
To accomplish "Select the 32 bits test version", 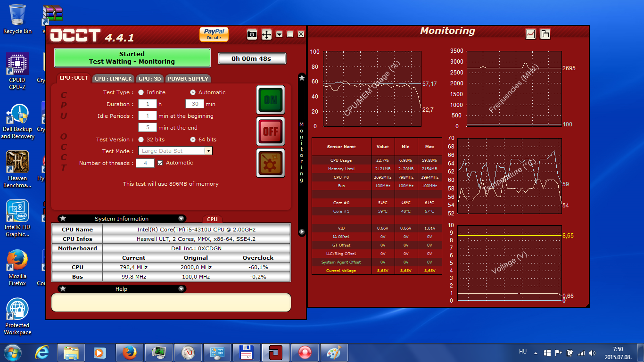I will coord(141,140).
